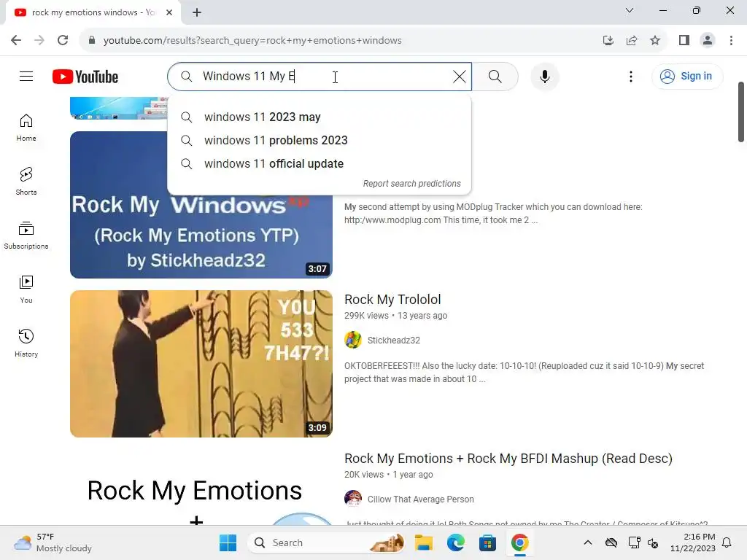The height and width of the screenshot is (560, 747).
Task: Open Subscriptions in the sidebar
Action: [26, 236]
